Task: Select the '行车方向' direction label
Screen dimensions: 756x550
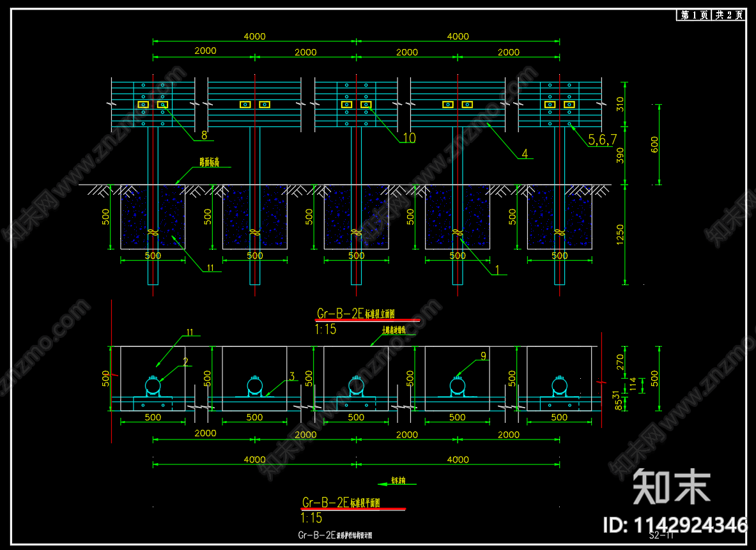Action: coord(398,480)
